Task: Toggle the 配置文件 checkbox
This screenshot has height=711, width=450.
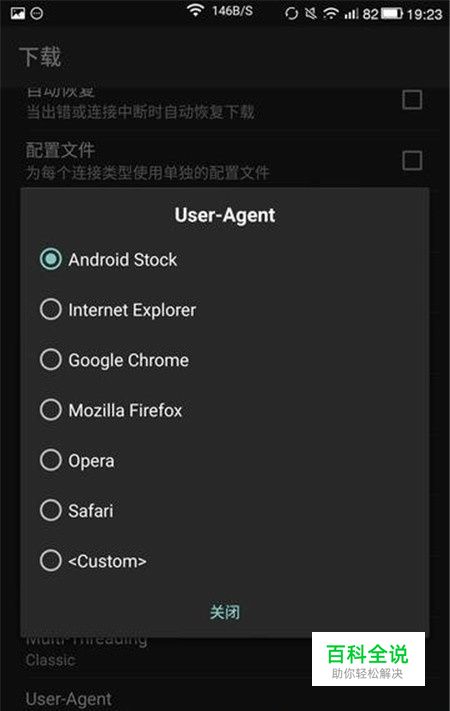Action: pos(412,161)
